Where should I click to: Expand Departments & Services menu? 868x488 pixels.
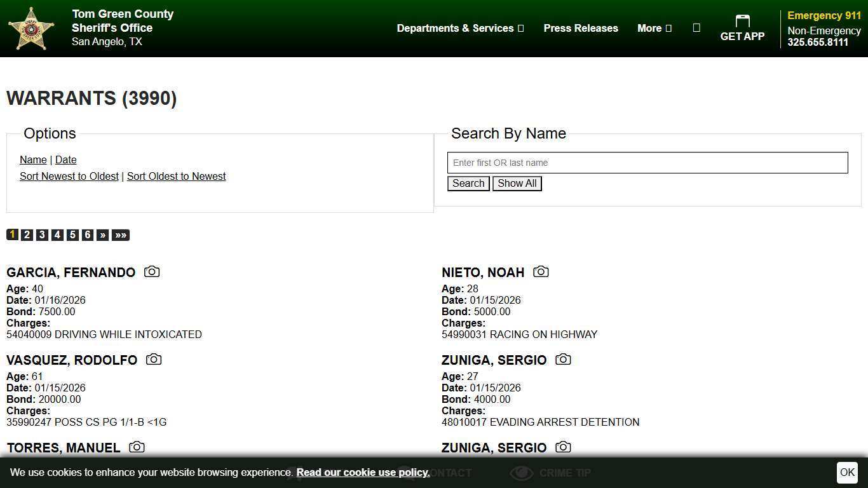460,28
